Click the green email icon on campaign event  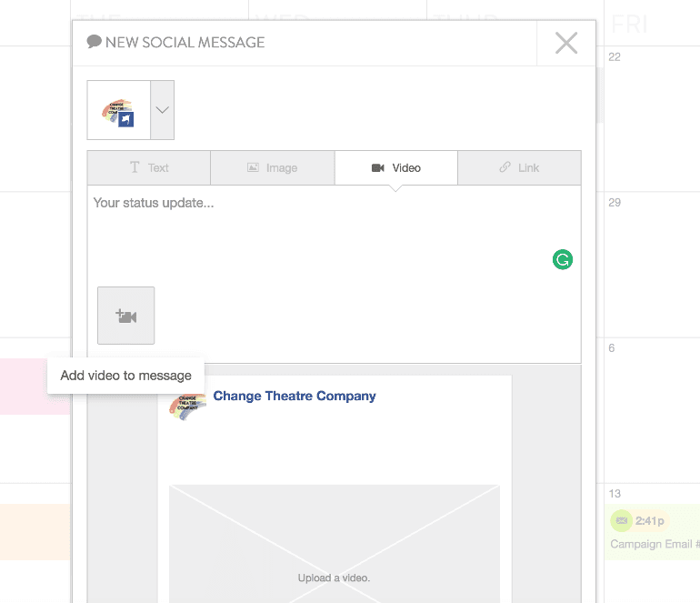tap(621, 520)
